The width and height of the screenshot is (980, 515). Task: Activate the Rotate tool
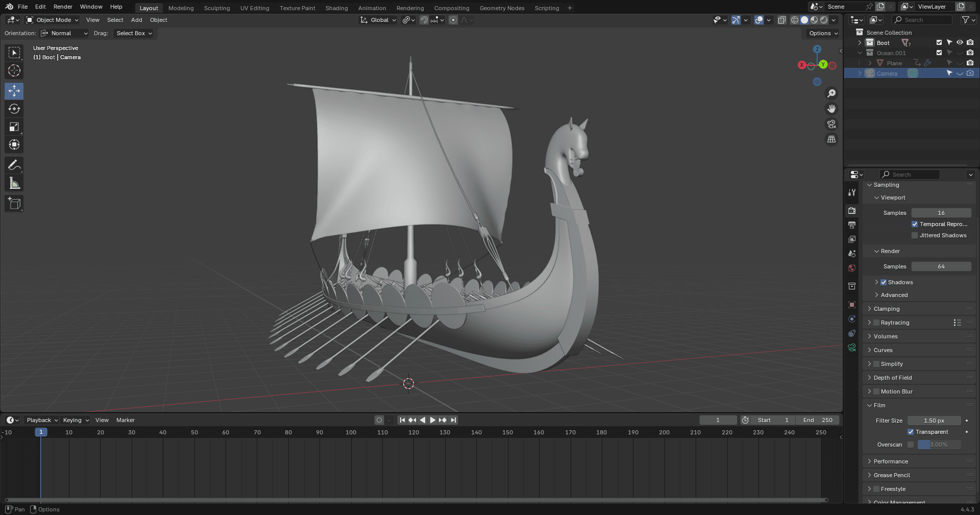tap(14, 109)
